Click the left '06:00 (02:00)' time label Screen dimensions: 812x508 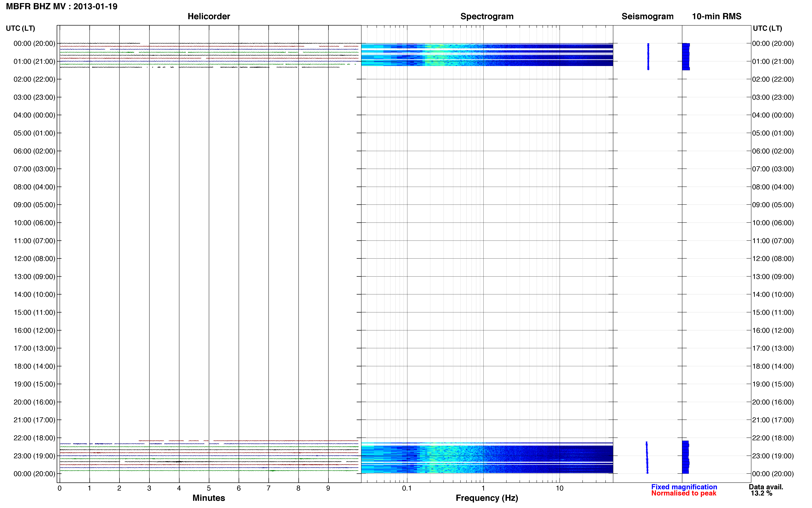tap(34, 151)
